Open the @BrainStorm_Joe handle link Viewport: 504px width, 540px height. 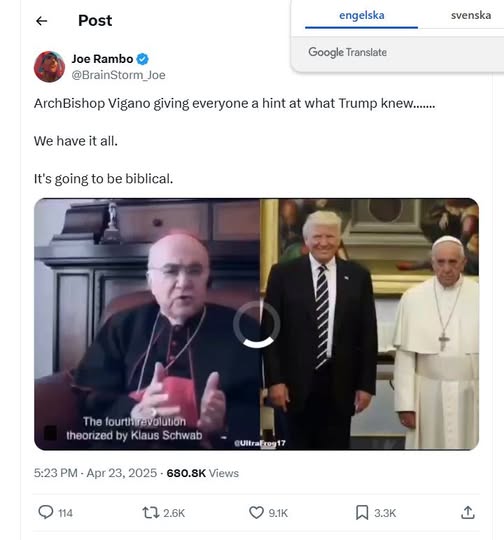pos(119,75)
